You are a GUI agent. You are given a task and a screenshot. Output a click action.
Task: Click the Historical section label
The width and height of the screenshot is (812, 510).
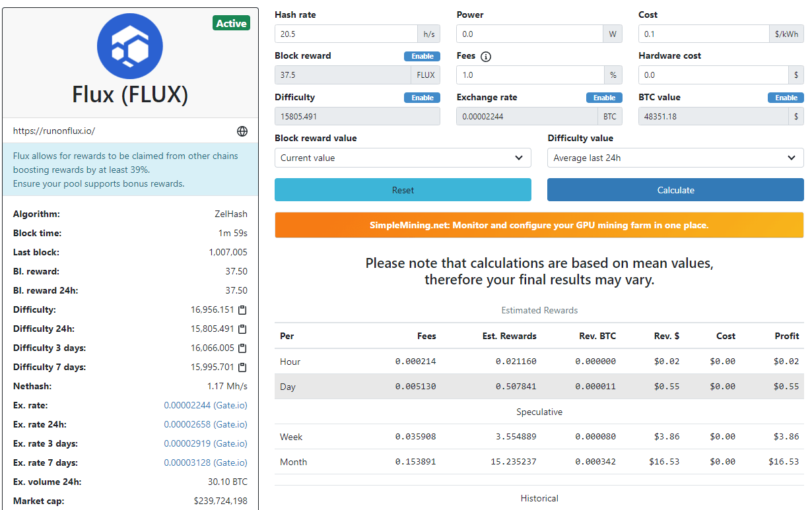point(539,498)
